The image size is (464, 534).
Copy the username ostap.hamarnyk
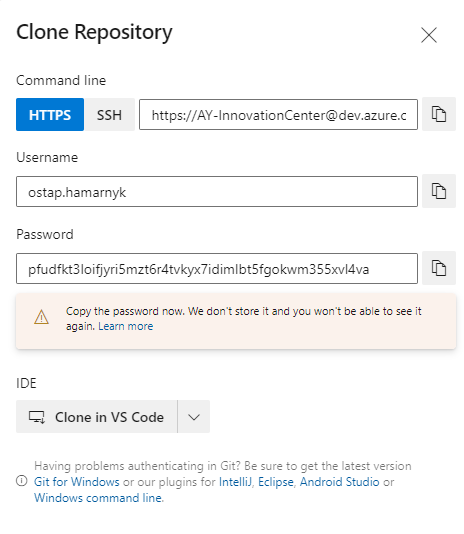click(x=438, y=191)
